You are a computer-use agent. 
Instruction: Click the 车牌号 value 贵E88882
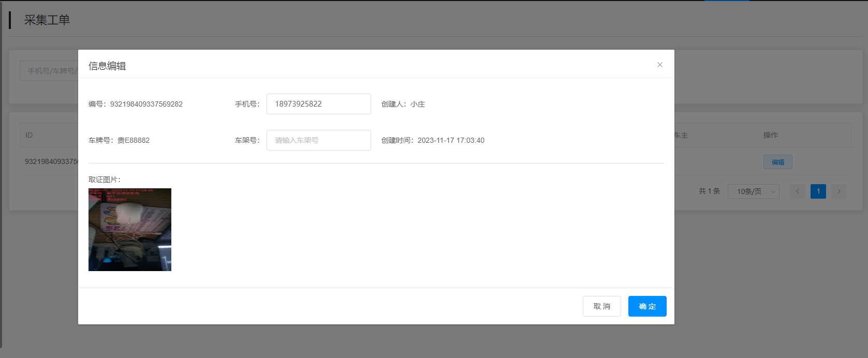134,140
